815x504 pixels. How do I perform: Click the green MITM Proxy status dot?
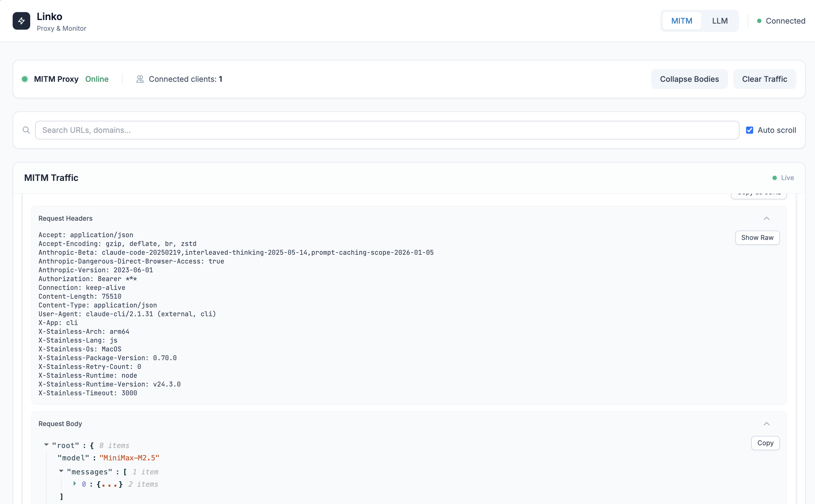click(25, 79)
